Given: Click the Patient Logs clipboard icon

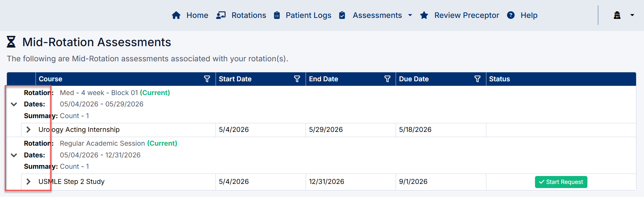Looking at the screenshot, I should pos(277,15).
